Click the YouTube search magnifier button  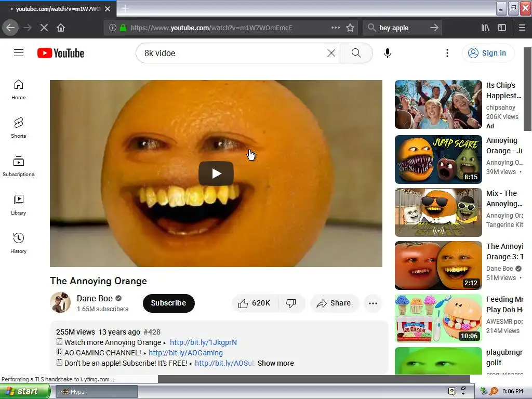pyautogui.click(x=356, y=53)
